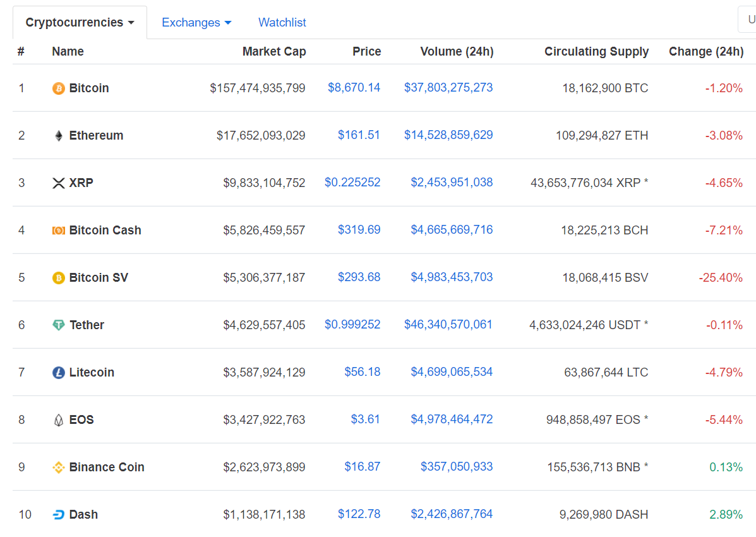Click Bitcoin price $8,670.14
The image size is (756, 537).
coord(354,88)
